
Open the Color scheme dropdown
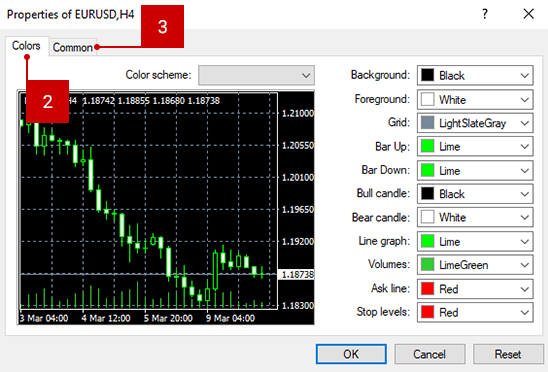(256, 75)
